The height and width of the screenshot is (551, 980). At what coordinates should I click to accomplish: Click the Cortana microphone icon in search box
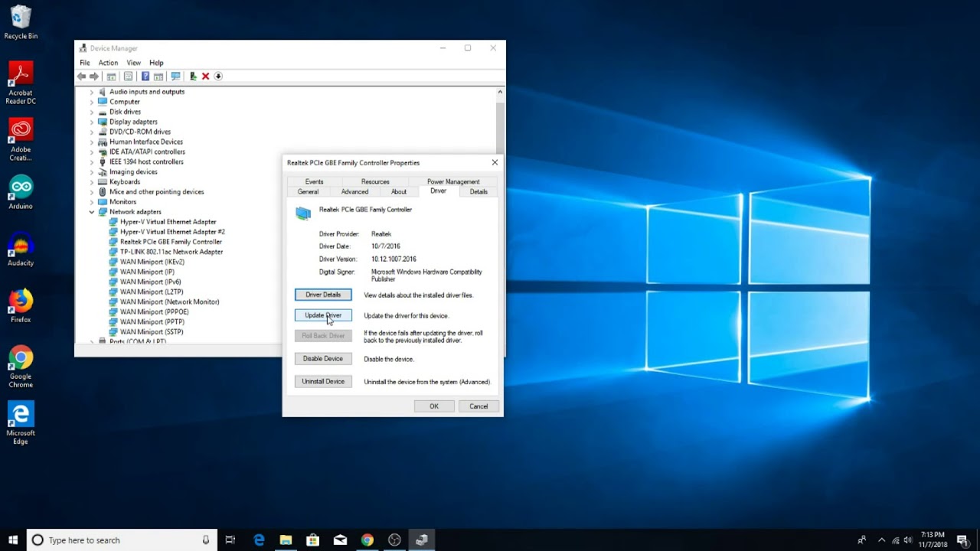205,540
